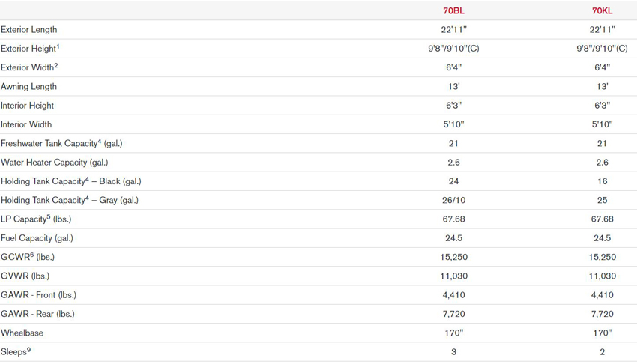Viewport: 637px width, 364px height.
Task: Click the Fuel Capacity row label
Action: click(37, 238)
